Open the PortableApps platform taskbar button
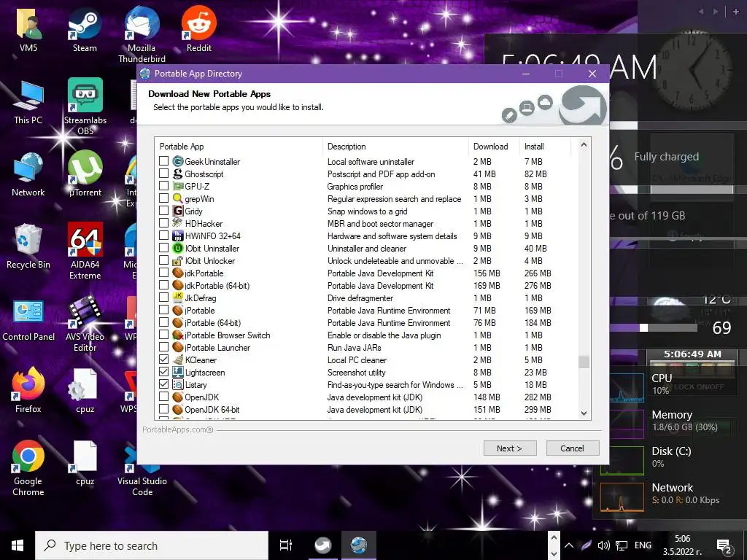 323,545
